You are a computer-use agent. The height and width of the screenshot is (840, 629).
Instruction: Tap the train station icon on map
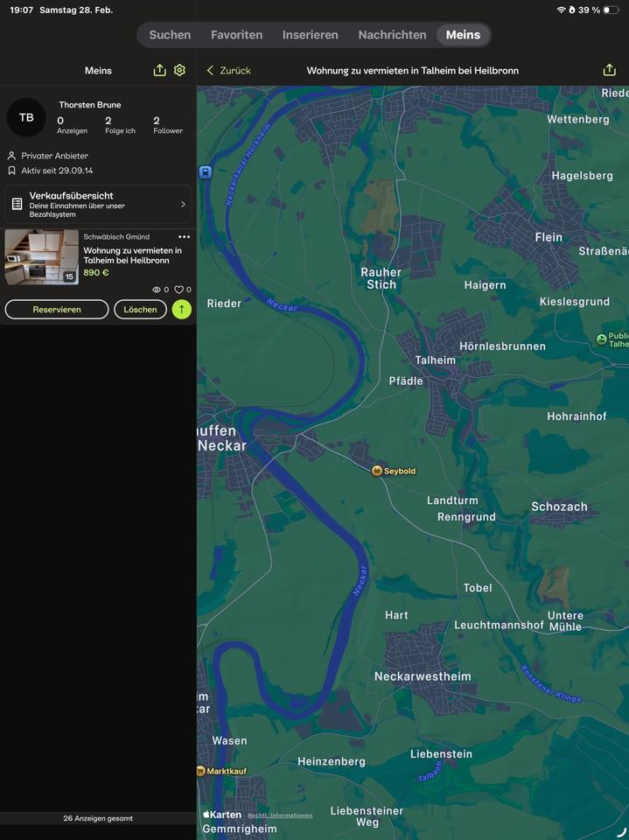(206, 172)
